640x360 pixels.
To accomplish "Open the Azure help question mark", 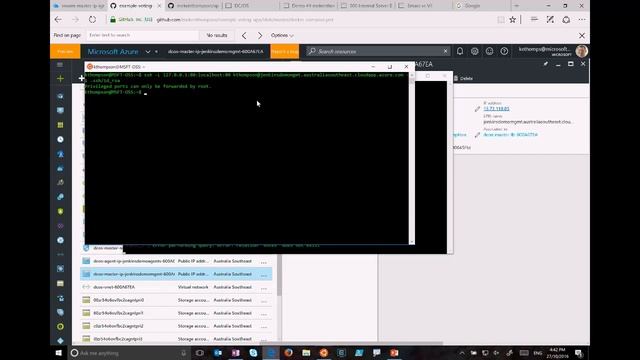I will [504, 51].
